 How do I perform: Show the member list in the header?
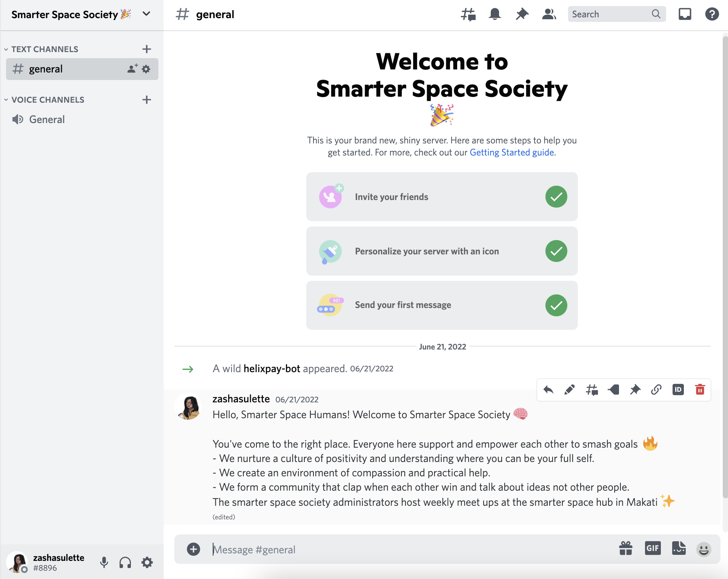click(549, 14)
